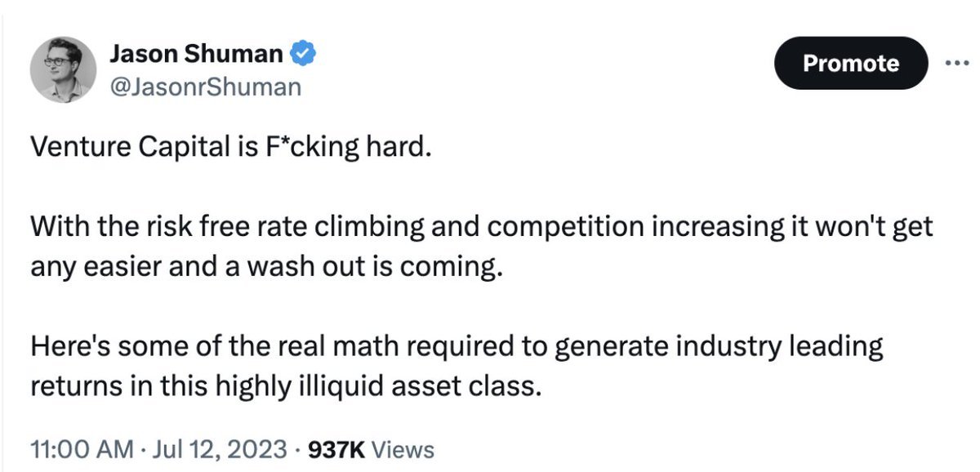Open the Jason Shuman display name link
980x472 pixels.
[x=196, y=56]
